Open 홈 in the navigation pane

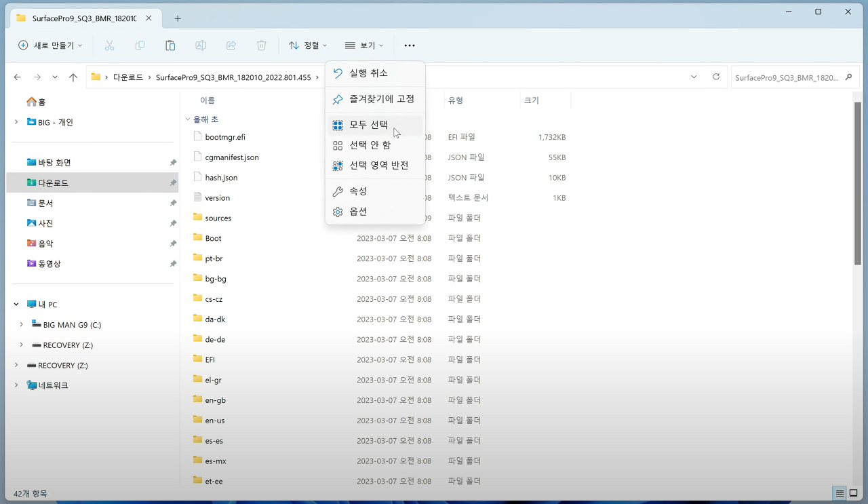tap(36, 102)
